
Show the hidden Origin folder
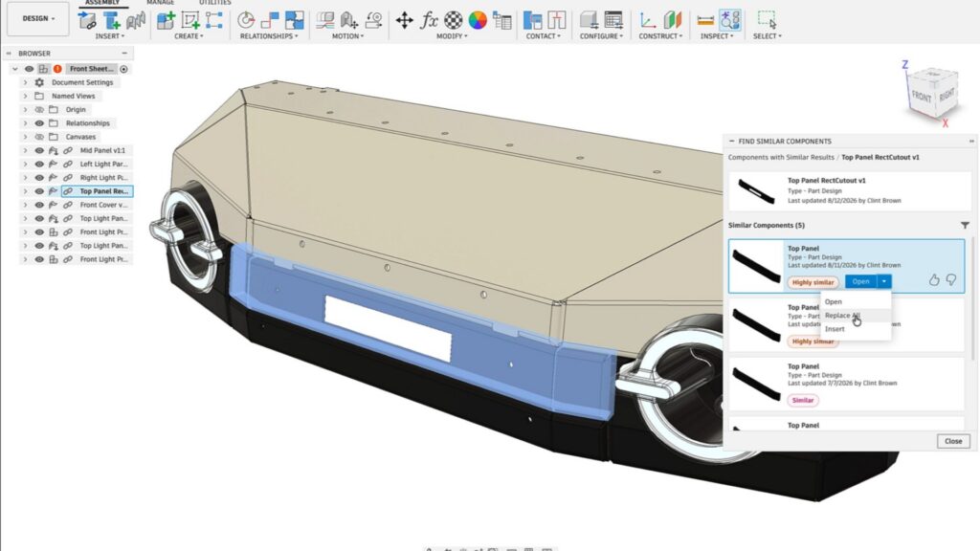coord(39,109)
